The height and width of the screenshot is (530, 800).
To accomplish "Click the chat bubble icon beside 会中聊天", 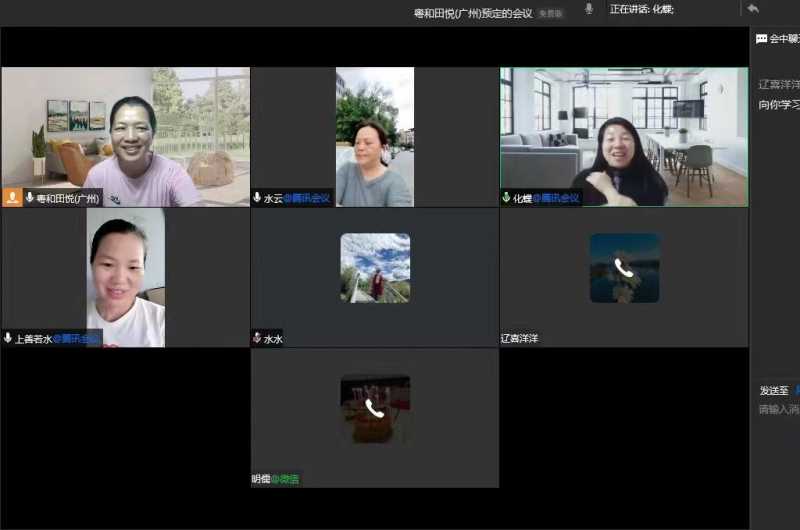I will 762,39.
